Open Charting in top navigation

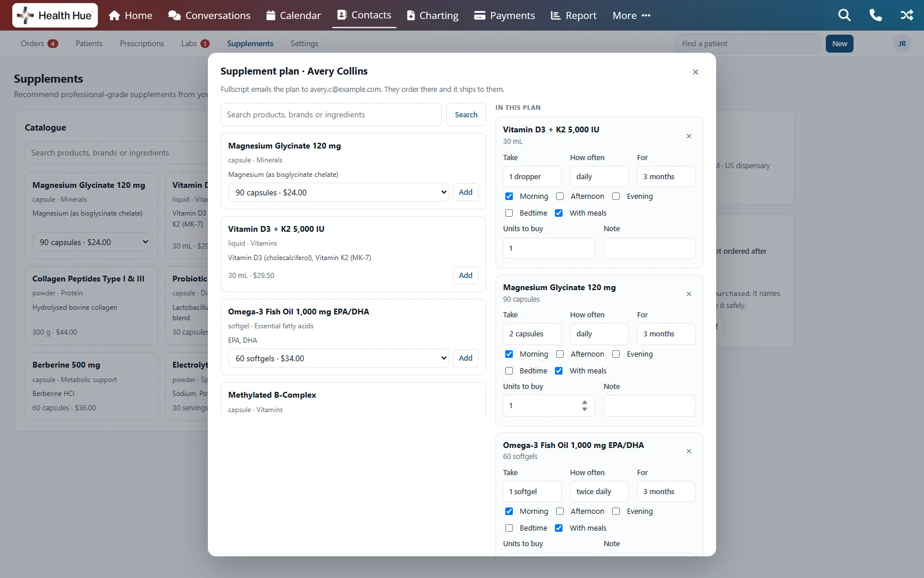(433, 16)
